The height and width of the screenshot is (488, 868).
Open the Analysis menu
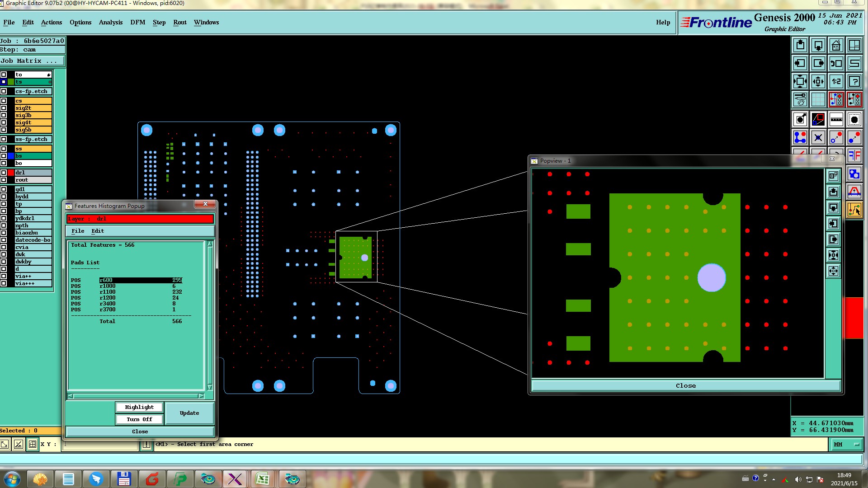pyautogui.click(x=110, y=22)
